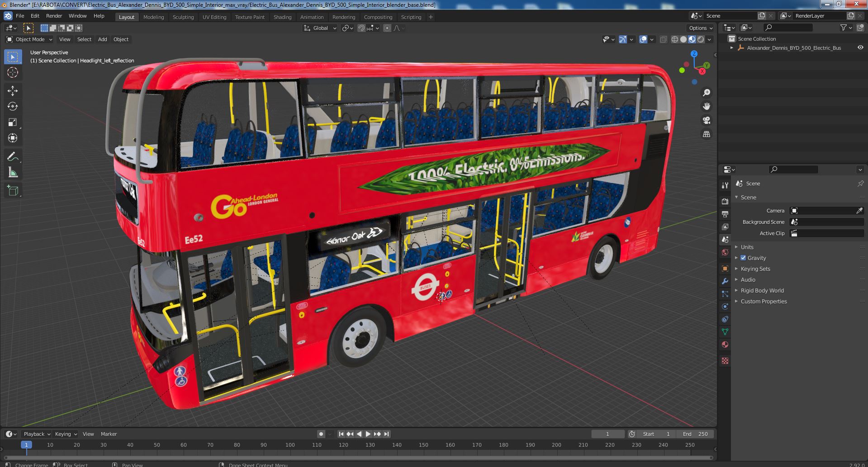
Task: Switch to the Scripting workspace tab
Action: [411, 17]
